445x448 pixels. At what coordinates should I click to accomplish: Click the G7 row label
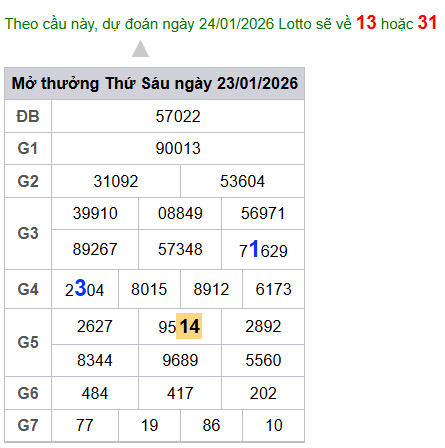coord(28,425)
